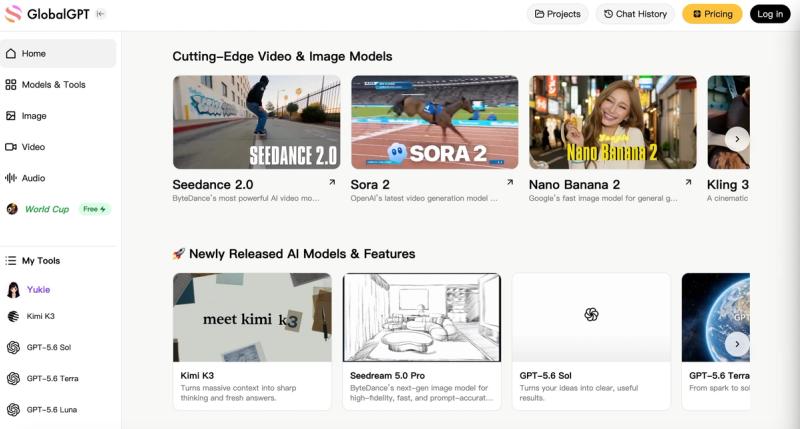Click the Audio waveform icon in the sidebar
800x429 pixels.
tap(11, 178)
